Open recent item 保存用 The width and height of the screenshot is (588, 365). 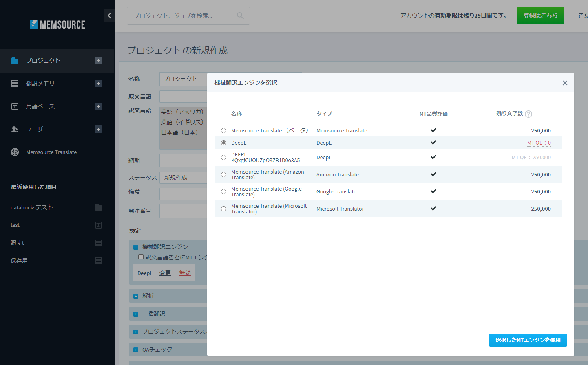tap(19, 261)
